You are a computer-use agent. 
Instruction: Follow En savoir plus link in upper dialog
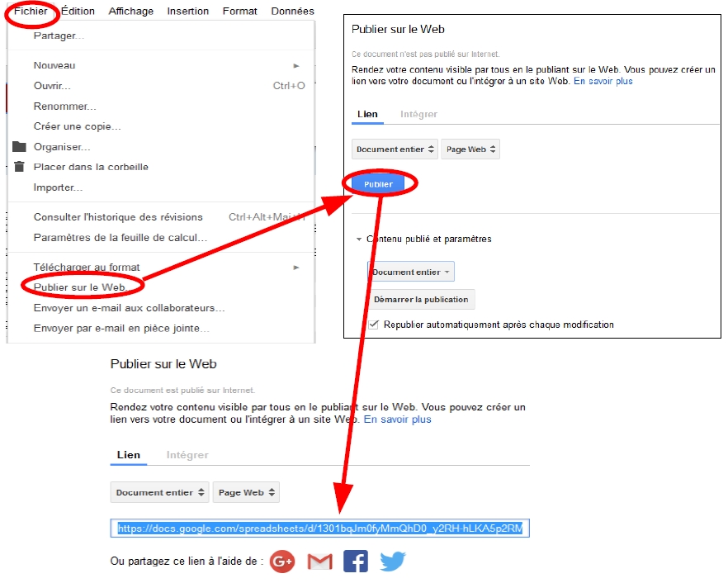[603, 81]
